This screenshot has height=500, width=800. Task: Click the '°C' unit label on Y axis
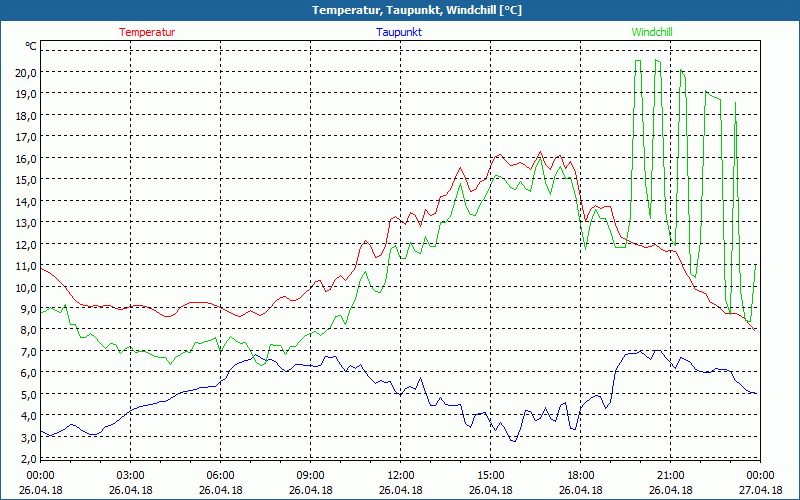pos(31,46)
